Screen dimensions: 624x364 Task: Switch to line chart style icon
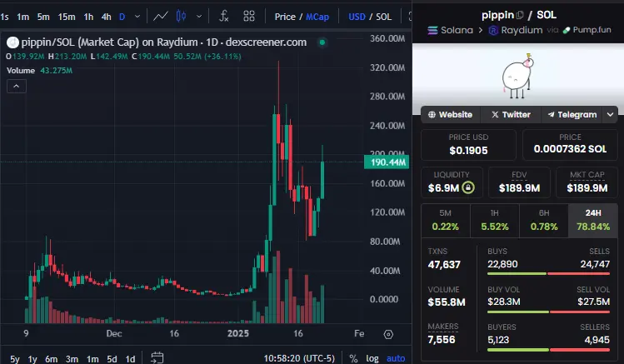click(x=161, y=17)
